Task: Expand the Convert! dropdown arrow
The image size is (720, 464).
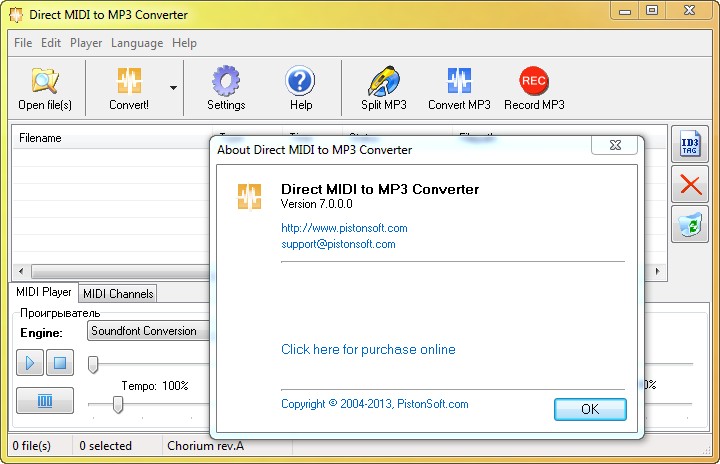Action: [173, 87]
